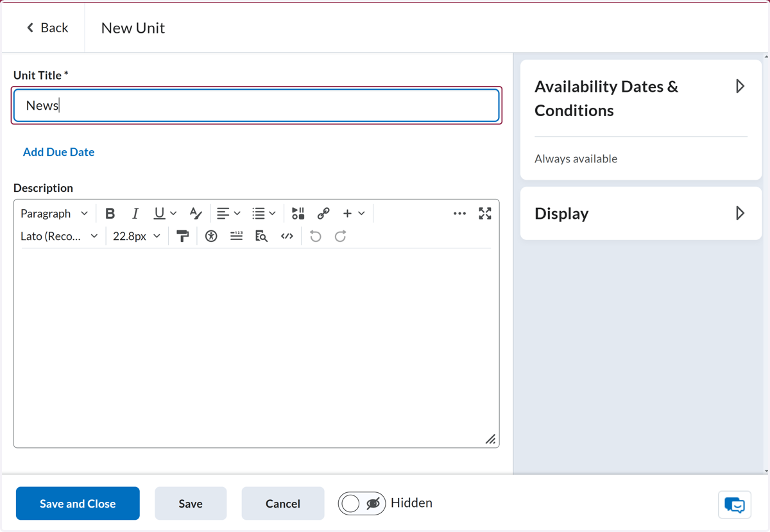The width and height of the screenshot is (770, 532).
Task: Open the Insert Stuff media tool
Action: tap(298, 213)
